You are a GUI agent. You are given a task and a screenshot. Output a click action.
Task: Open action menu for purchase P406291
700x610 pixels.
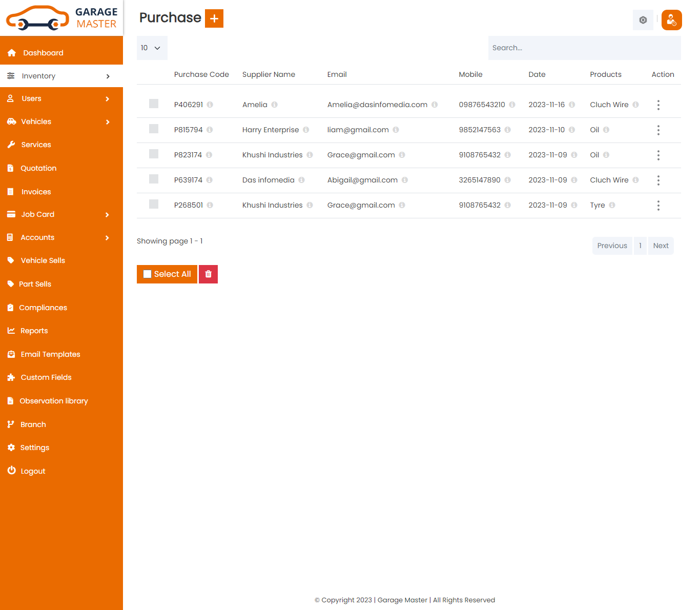pyautogui.click(x=658, y=105)
